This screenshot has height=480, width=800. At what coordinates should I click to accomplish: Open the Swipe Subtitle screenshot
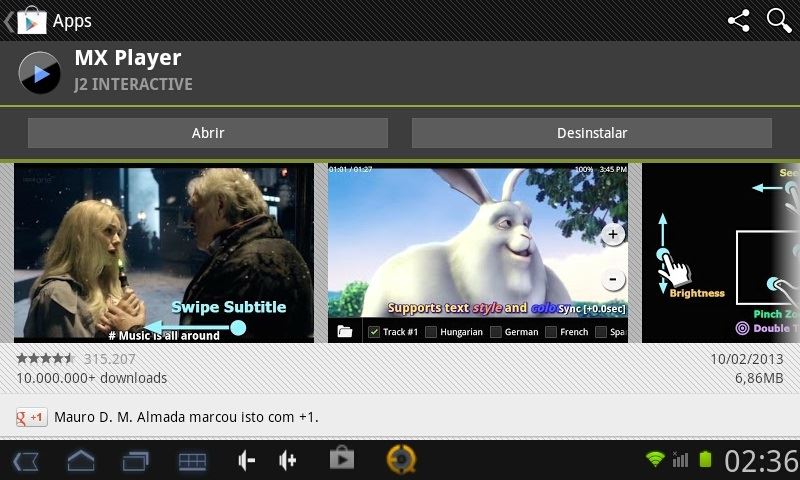[x=164, y=253]
